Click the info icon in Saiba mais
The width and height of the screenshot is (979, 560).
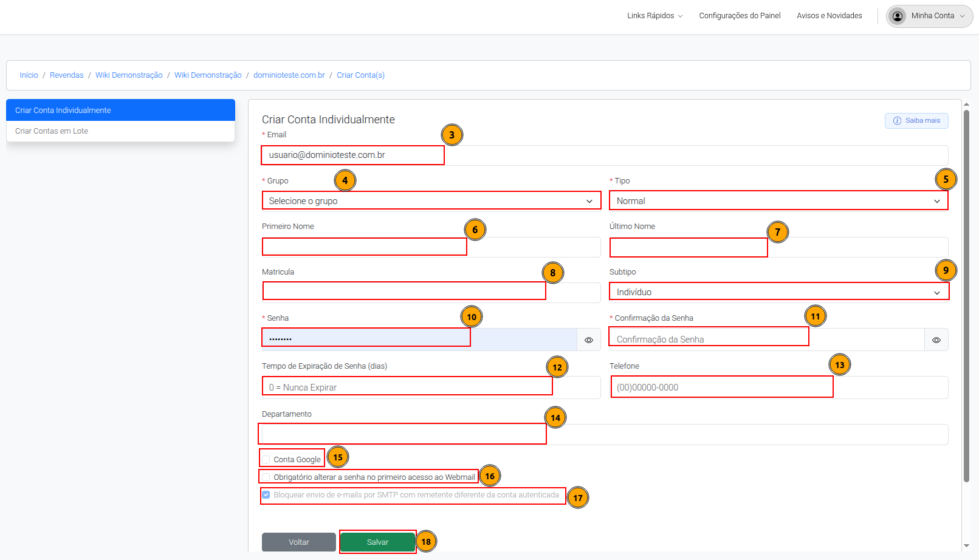[x=897, y=121]
